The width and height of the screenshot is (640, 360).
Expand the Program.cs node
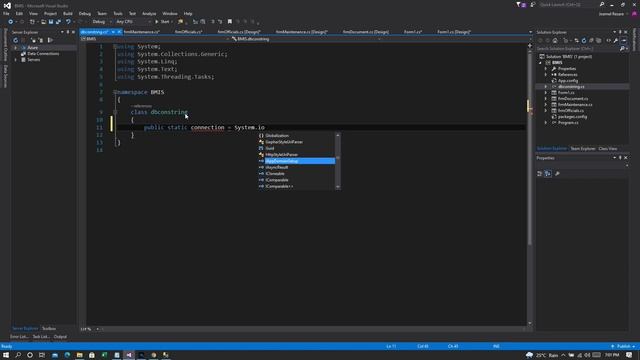[x=546, y=122]
